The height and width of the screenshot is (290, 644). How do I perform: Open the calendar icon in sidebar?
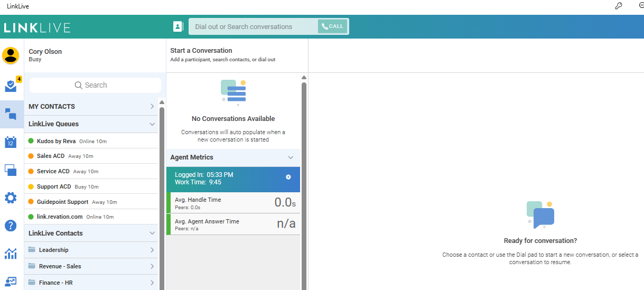(x=11, y=142)
